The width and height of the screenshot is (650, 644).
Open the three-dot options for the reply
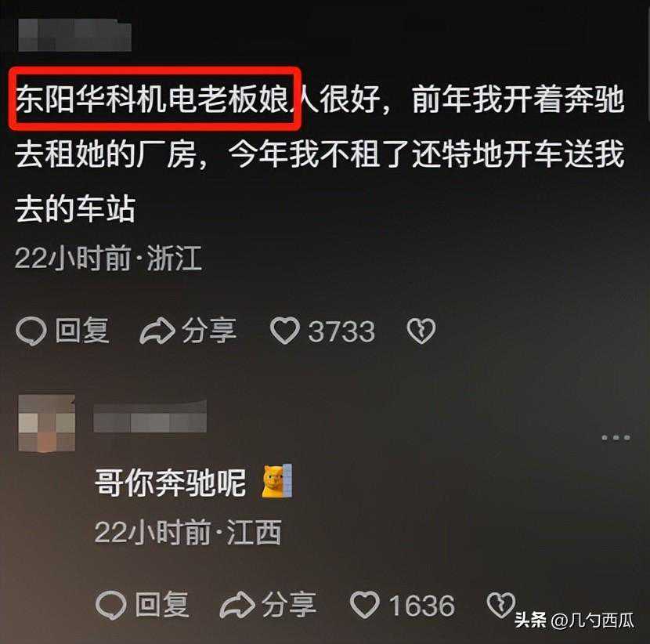[x=616, y=437]
